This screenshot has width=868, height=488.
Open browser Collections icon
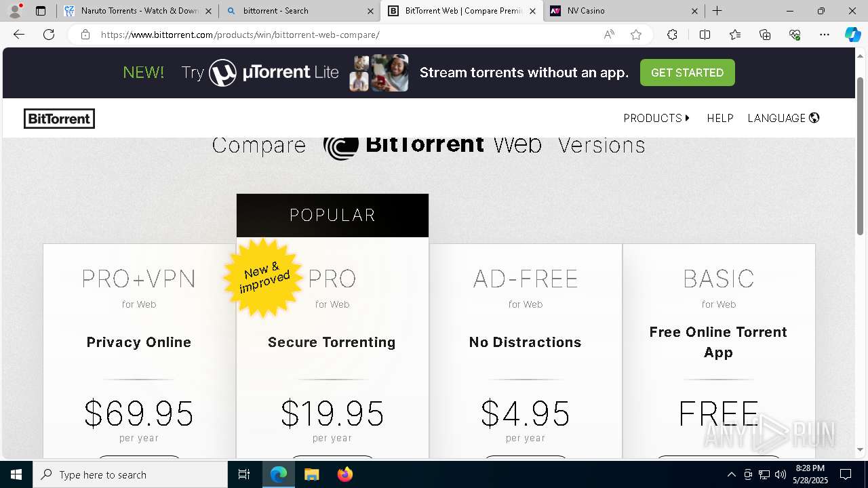pyautogui.click(x=765, y=35)
